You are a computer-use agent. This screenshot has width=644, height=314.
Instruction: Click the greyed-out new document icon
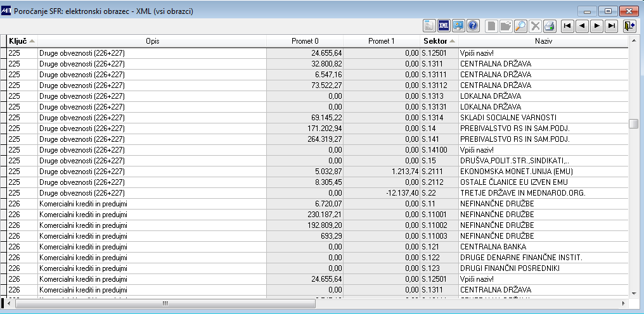click(491, 26)
